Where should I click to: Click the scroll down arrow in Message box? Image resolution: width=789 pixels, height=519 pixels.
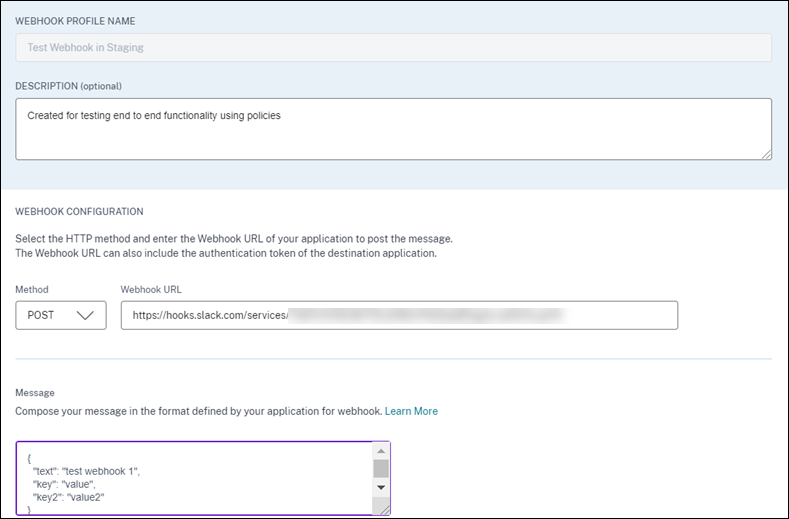tap(380, 487)
